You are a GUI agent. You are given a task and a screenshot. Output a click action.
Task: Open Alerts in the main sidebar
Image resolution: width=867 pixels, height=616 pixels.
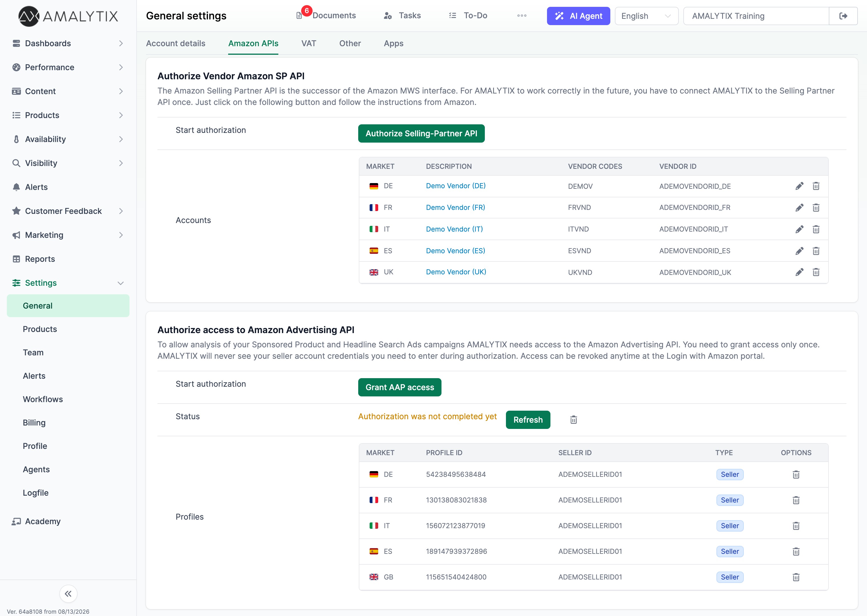tap(68, 187)
